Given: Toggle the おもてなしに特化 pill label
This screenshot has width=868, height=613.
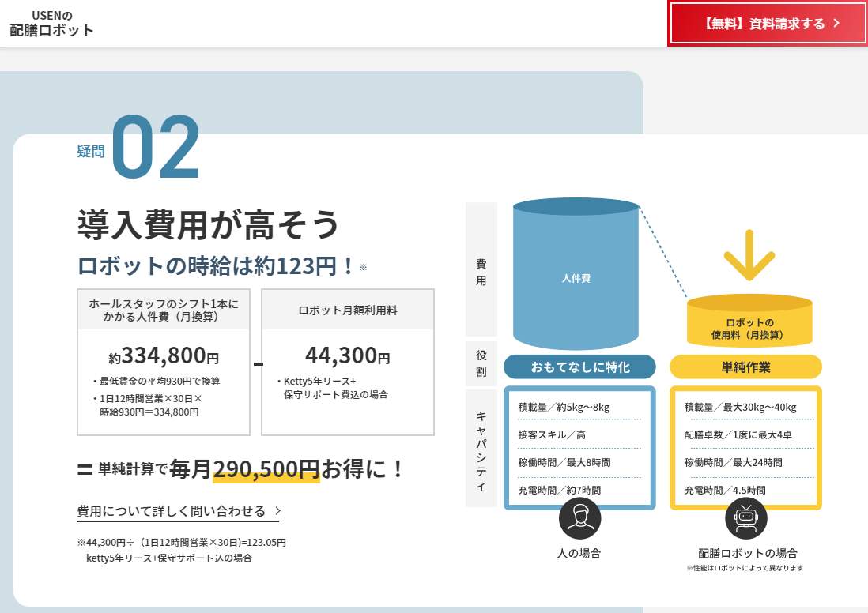Looking at the screenshot, I should click(x=579, y=367).
